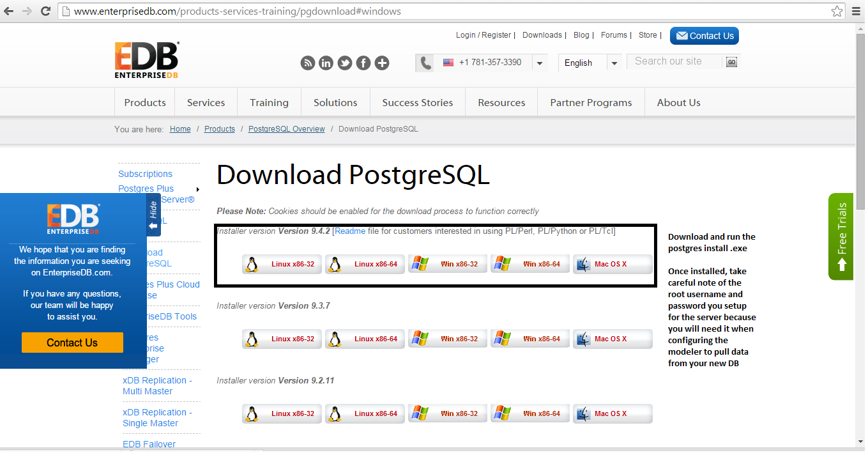Click the blue Contact Us header button
Screen dimensions: 868x455
[x=704, y=36]
